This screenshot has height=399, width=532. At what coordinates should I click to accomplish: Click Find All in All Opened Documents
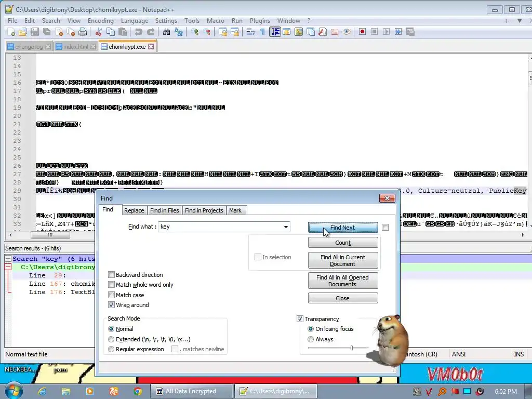tap(343, 281)
